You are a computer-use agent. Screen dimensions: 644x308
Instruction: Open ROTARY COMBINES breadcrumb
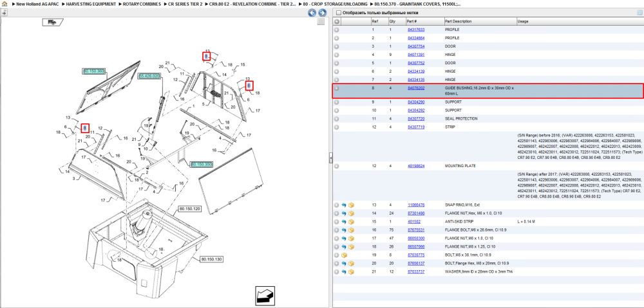142,4
